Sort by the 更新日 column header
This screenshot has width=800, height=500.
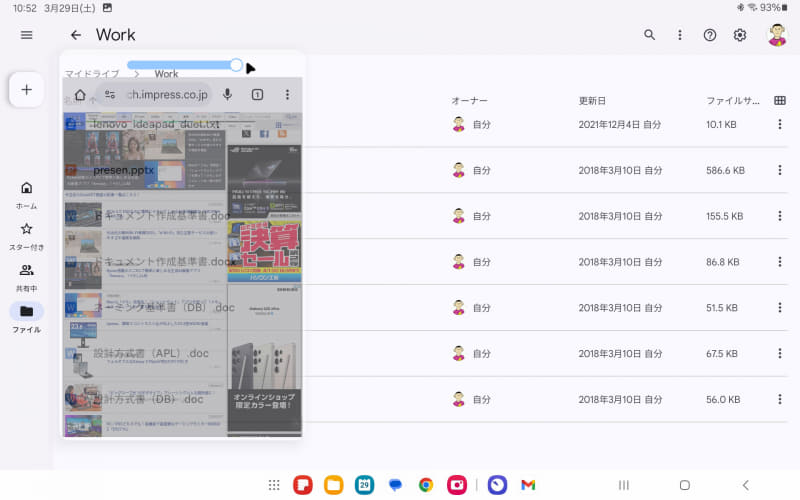tap(592, 101)
